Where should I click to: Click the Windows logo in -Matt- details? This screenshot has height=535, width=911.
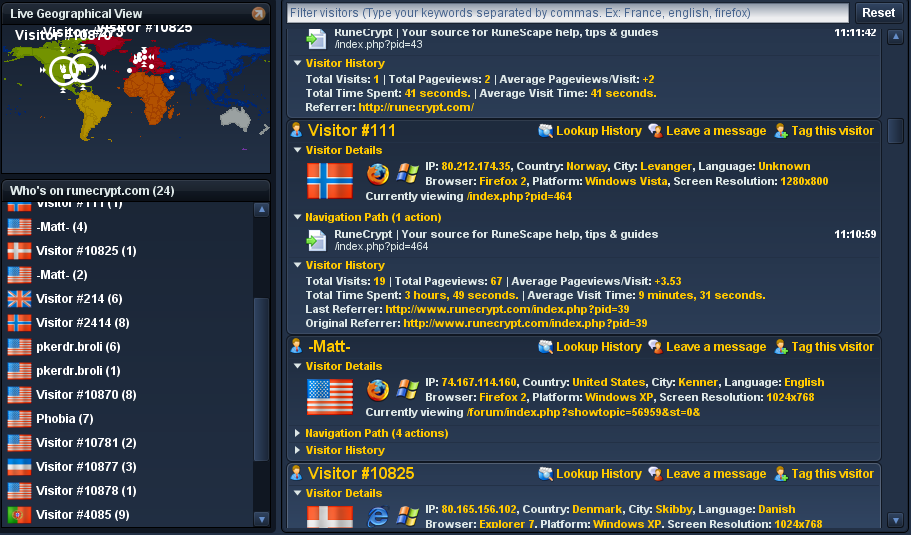click(x=408, y=390)
